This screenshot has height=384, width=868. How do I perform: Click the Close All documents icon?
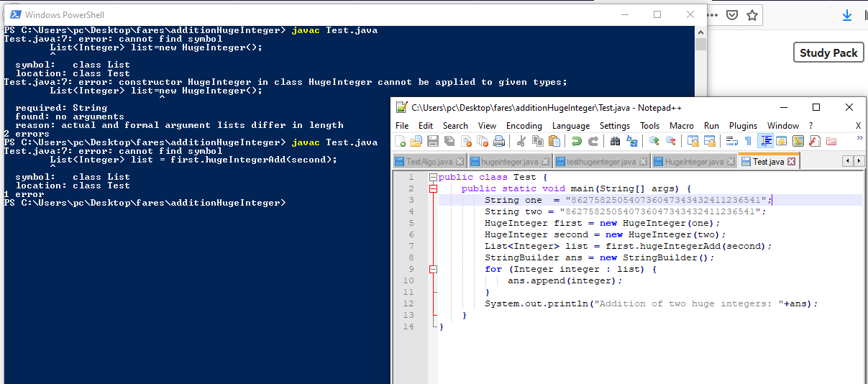[x=483, y=141]
